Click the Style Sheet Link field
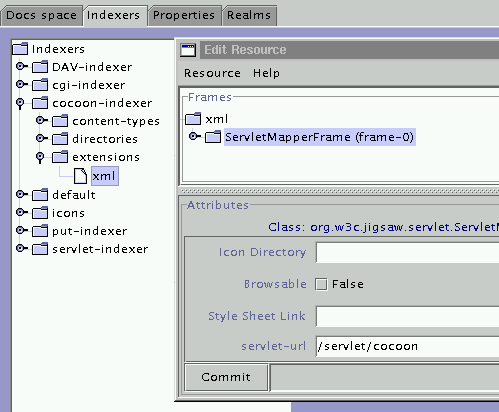This screenshot has width=499, height=412. click(x=407, y=316)
